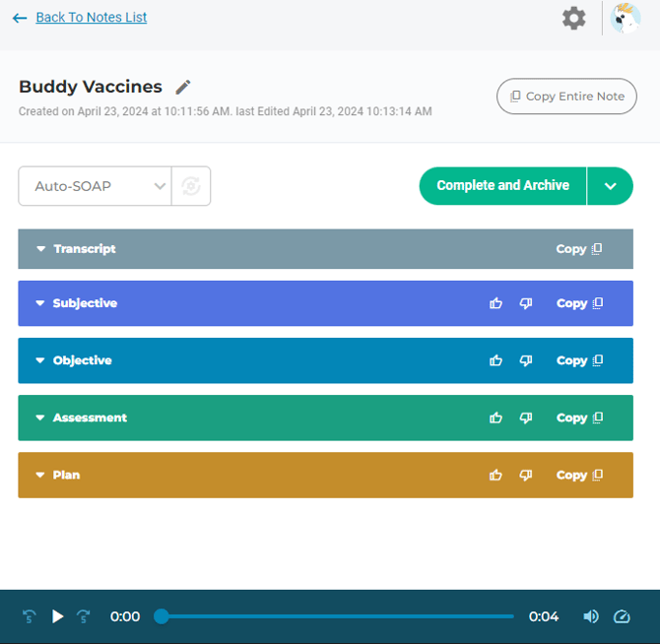The image size is (660, 644).
Task: Click the pencil icon to rename note
Action: 183,87
